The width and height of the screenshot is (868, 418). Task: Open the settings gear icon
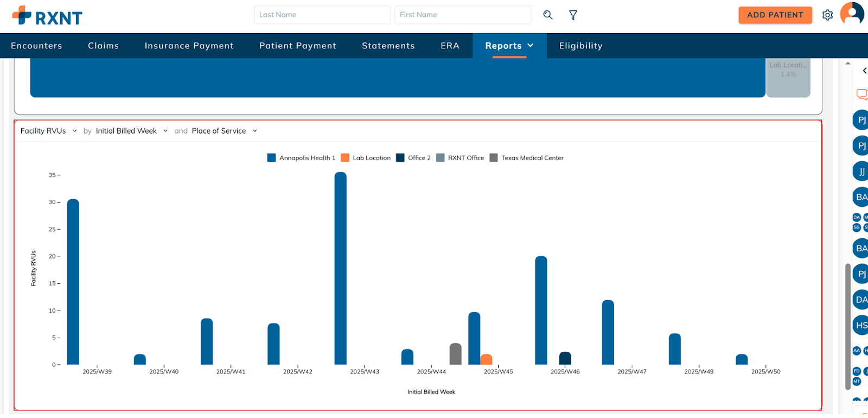(x=827, y=15)
